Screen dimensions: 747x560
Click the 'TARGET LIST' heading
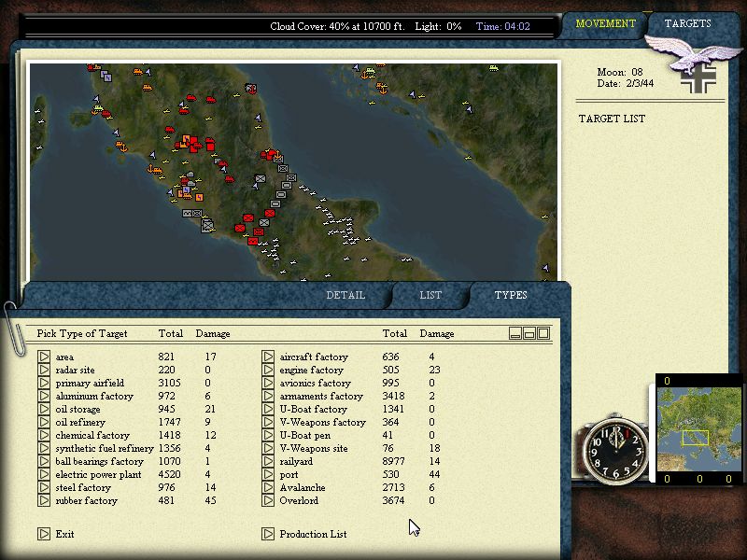tap(612, 119)
